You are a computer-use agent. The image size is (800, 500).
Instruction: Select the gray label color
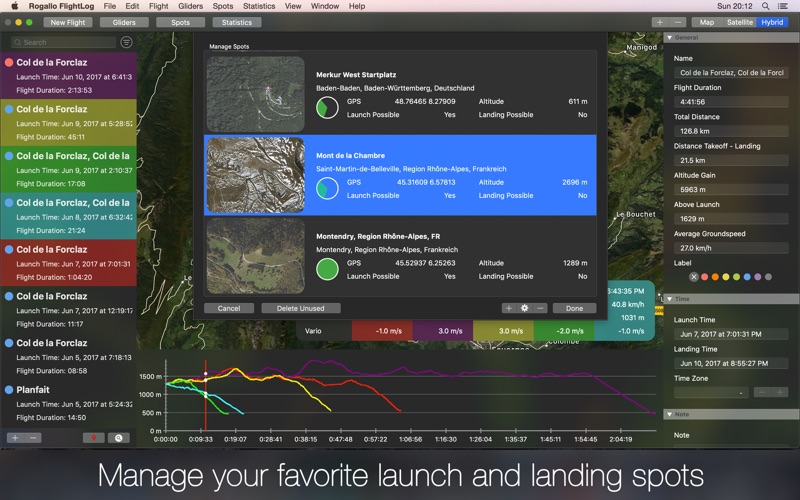(768, 277)
